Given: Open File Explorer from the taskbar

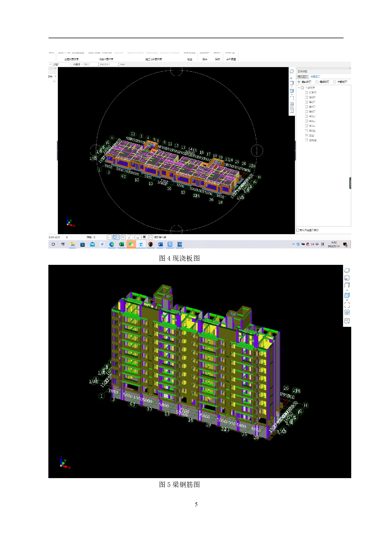Looking at the screenshot, I should (x=73, y=244).
